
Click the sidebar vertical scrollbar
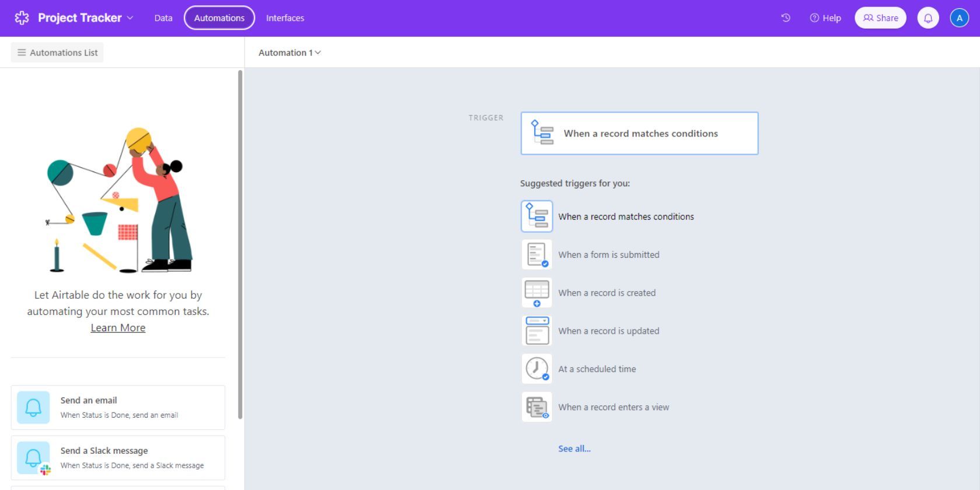click(x=240, y=244)
